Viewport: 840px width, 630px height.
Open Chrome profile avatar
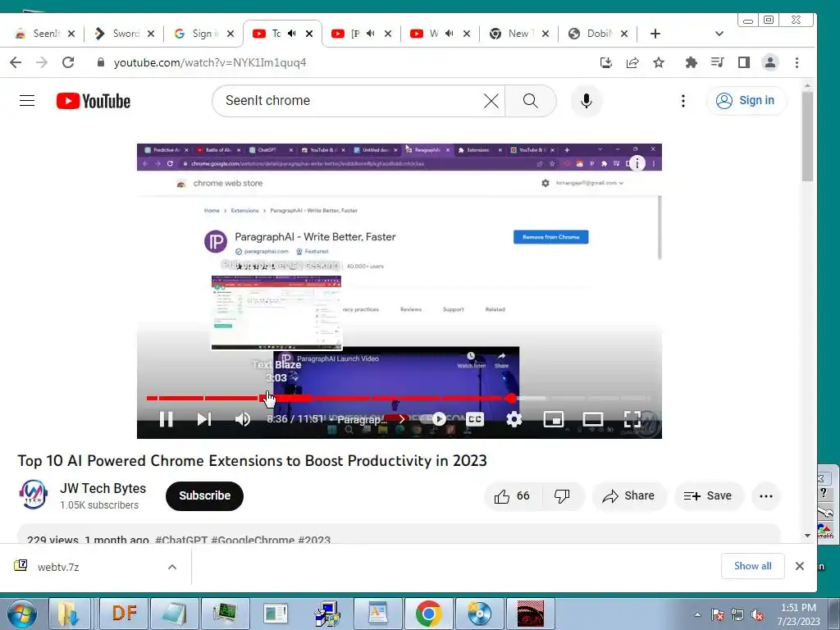[769, 62]
